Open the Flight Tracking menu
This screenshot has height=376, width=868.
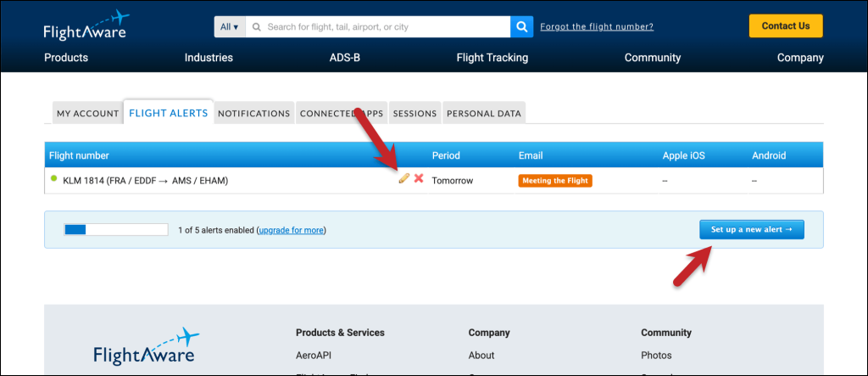click(492, 58)
